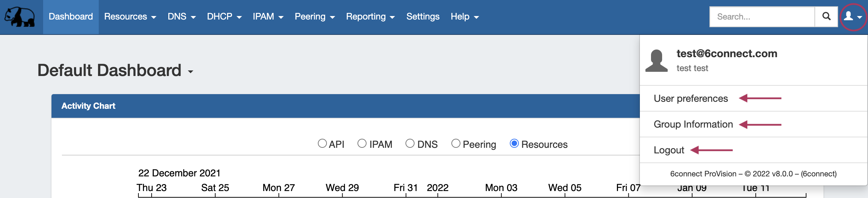
Task: Click the 6connect panda logo
Action: (x=19, y=17)
